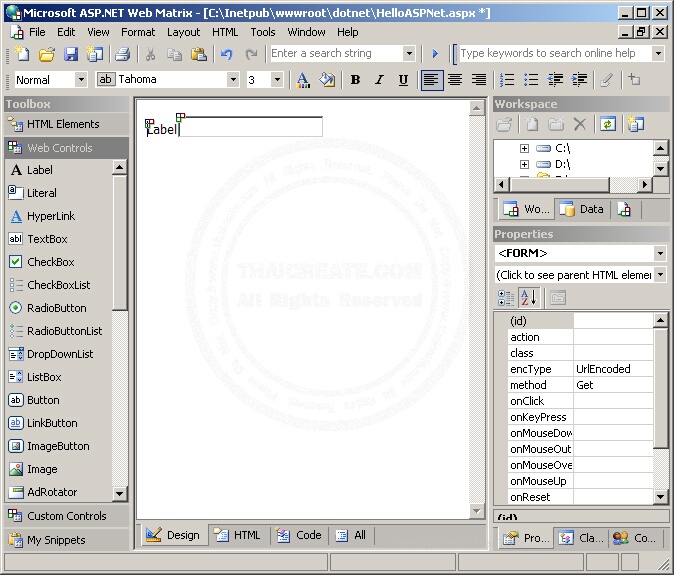Toggle underline formatting
This screenshot has height=575, width=674.
coord(403,80)
